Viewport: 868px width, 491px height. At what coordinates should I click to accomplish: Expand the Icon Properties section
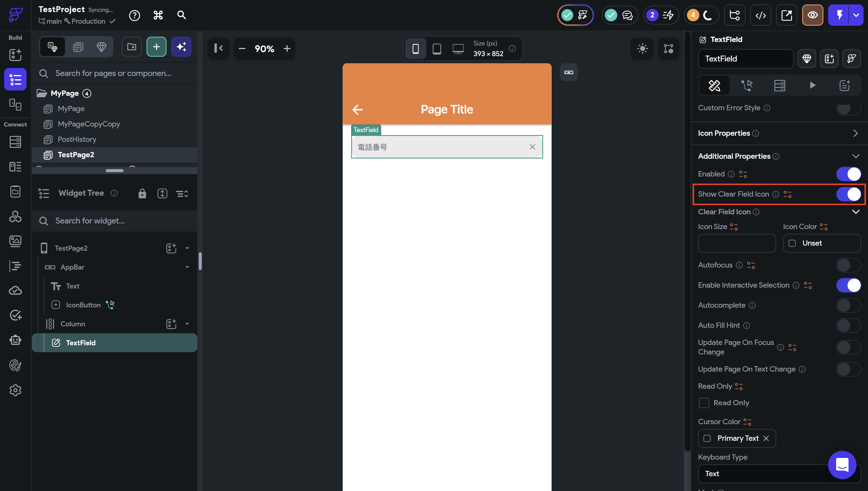(x=855, y=134)
